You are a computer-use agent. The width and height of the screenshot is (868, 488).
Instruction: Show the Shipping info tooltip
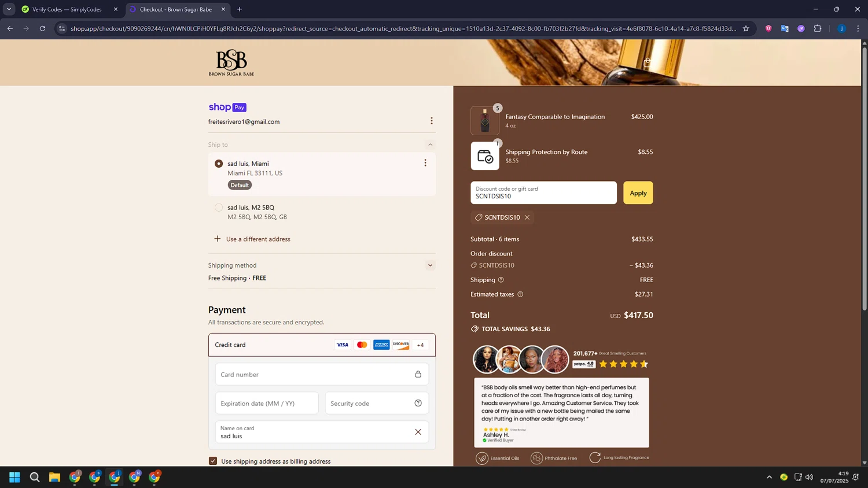click(501, 280)
